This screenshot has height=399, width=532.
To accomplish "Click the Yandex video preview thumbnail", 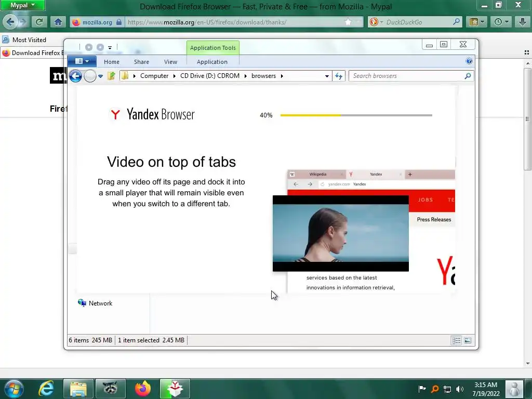I will click(341, 233).
